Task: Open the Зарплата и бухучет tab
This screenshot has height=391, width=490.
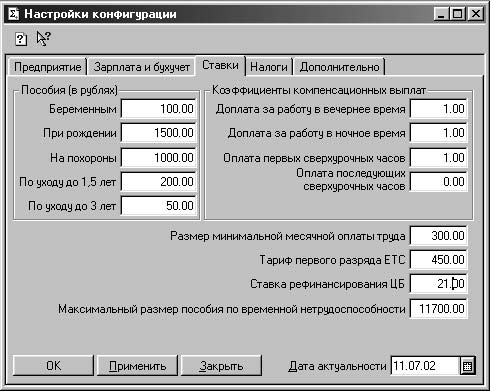Action: tap(141, 67)
